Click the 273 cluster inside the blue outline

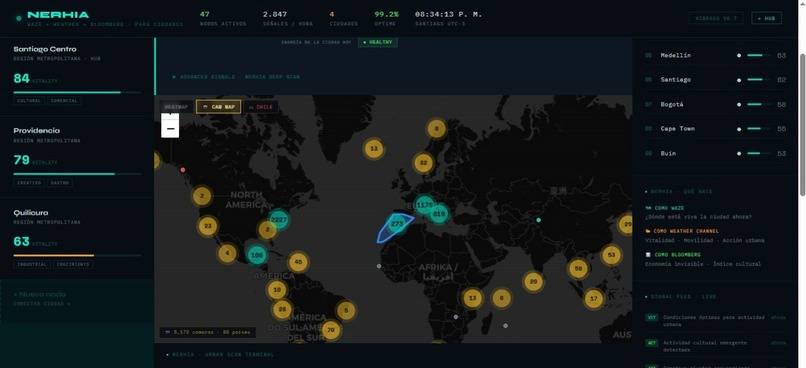pos(397,224)
